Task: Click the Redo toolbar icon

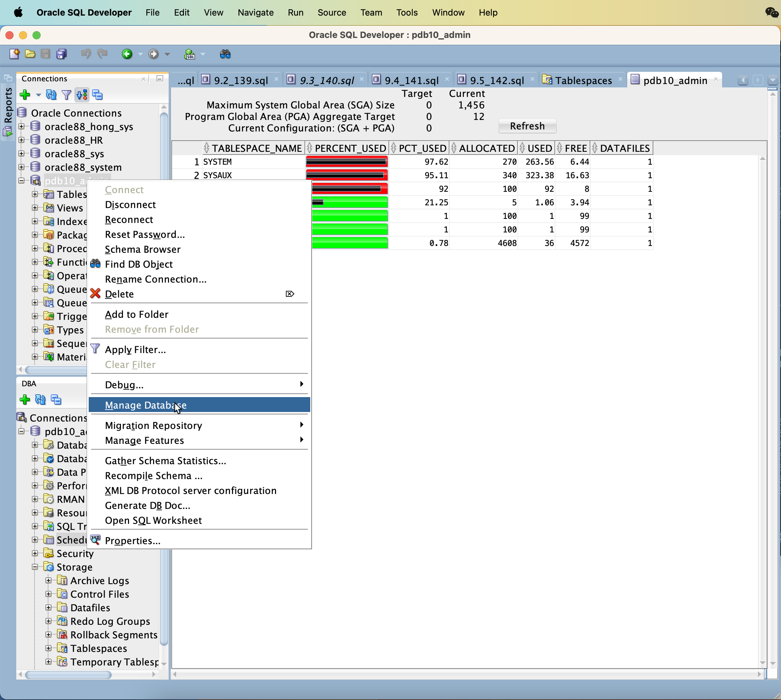Action: (102, 54)
